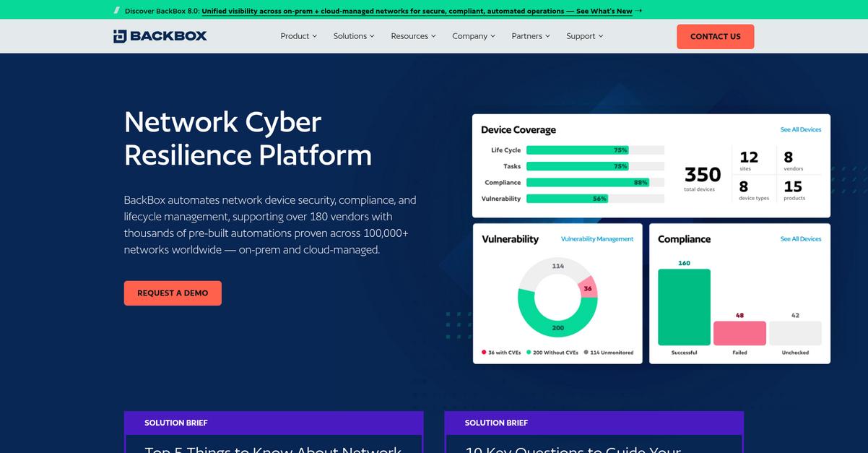This screenshot has height=453, width=868.
Task: Click the BackBox logo icon
Action: [x=121, y=36]
